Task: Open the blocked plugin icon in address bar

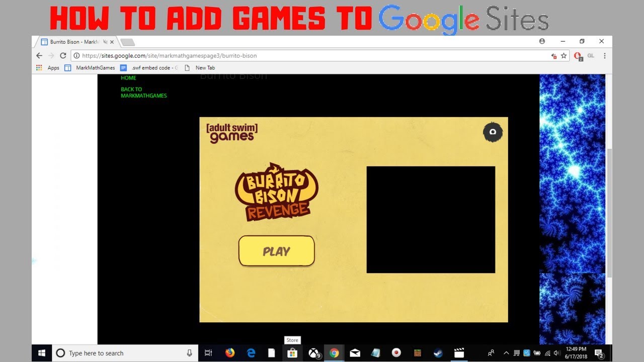Action: [554, 56]
